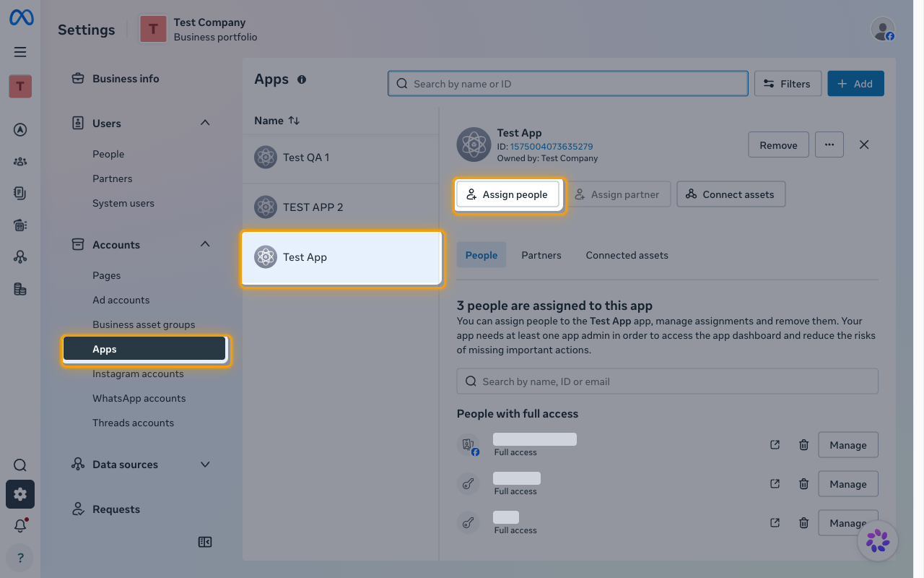Collapse the sidebar panel icon

[205, 542]
